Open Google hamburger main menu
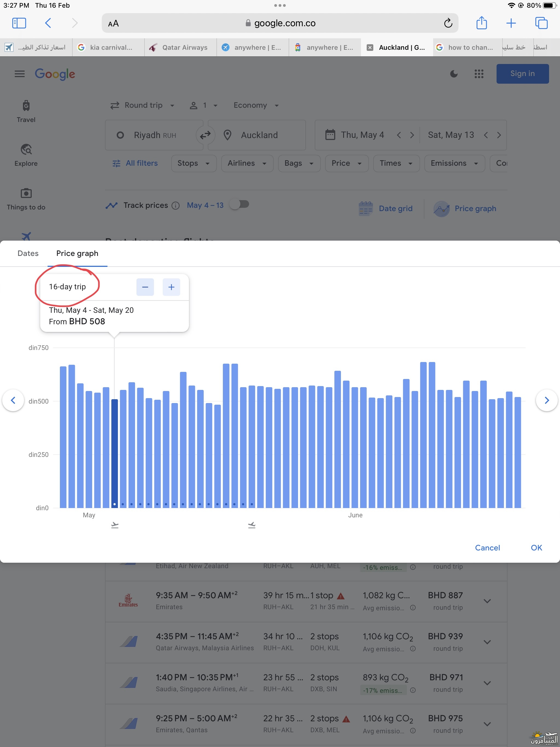This screenshot has width=560, height=747. click(20, 74)
